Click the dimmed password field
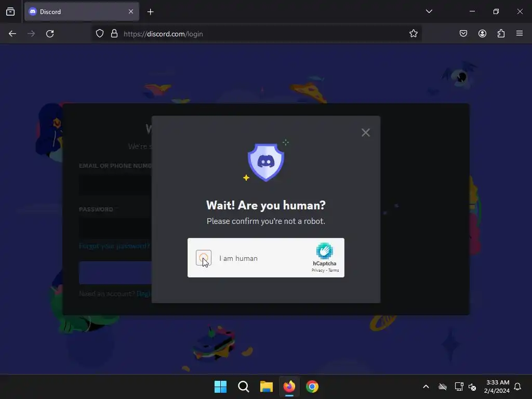 coord(115,228)
